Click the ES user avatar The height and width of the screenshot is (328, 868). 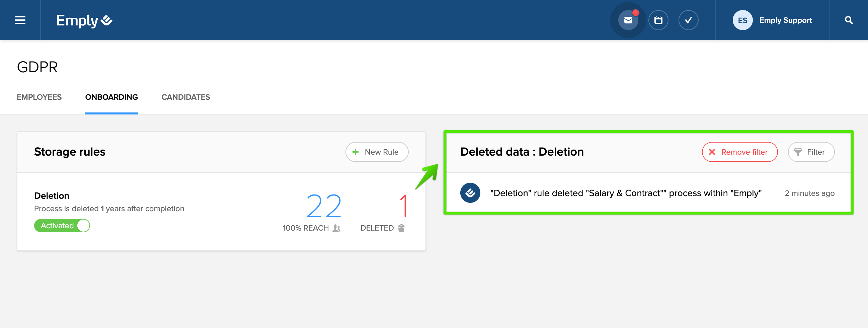(742, 20)
